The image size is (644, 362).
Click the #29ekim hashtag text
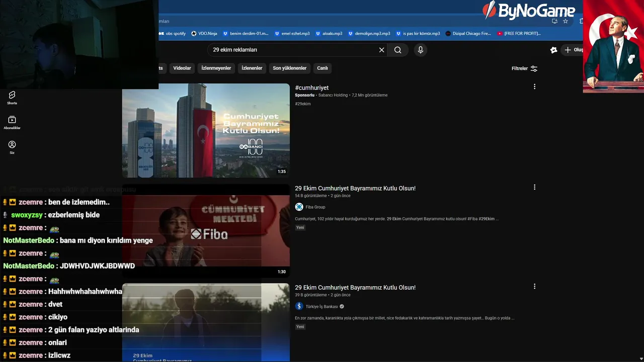(303, 104)
